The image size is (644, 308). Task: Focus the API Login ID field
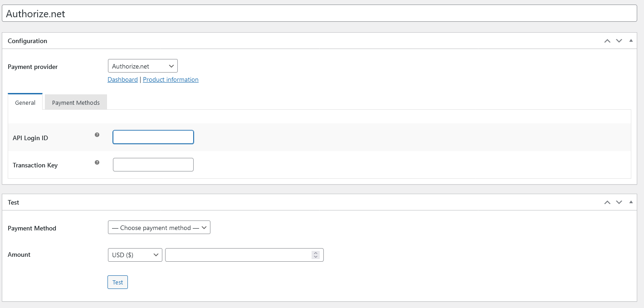click(153, 137)
